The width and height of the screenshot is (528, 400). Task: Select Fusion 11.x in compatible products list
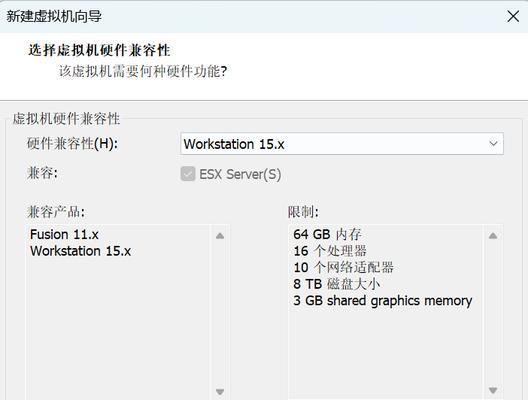click(64, 234)
